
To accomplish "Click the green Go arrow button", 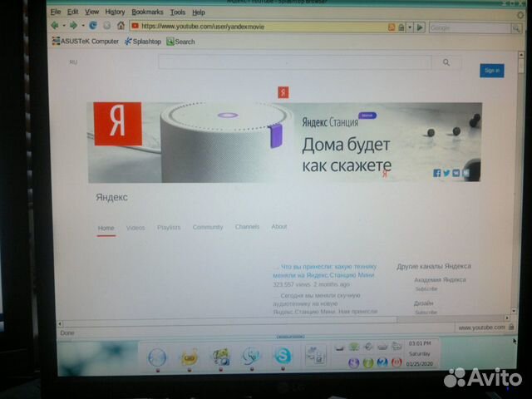I will tap(420, 27).
